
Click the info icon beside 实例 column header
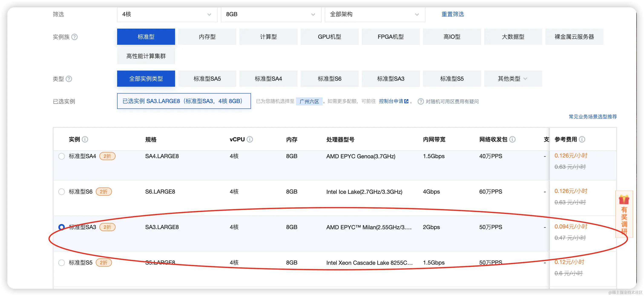tap(85, 139)
